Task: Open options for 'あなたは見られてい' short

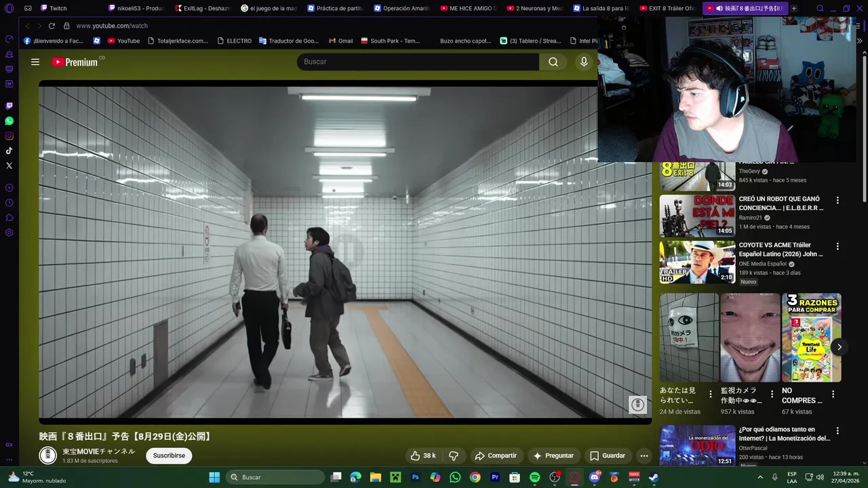Action: [x=711, y=394]
